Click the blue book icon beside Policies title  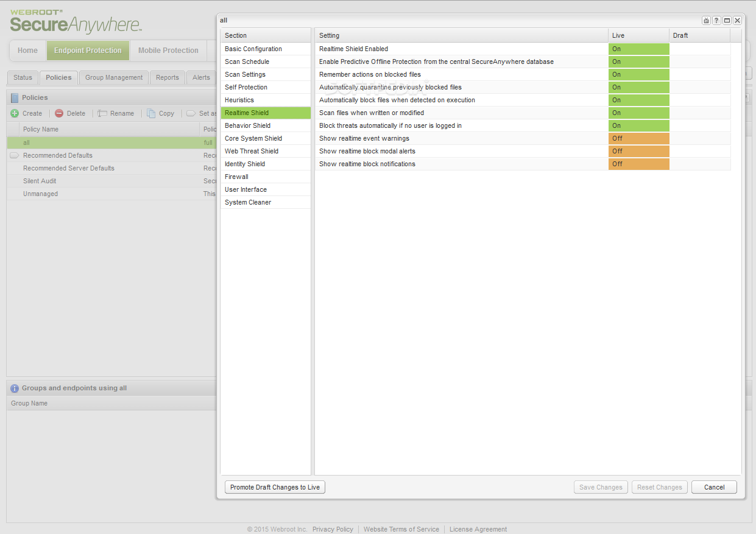click(x=15, y=97)
